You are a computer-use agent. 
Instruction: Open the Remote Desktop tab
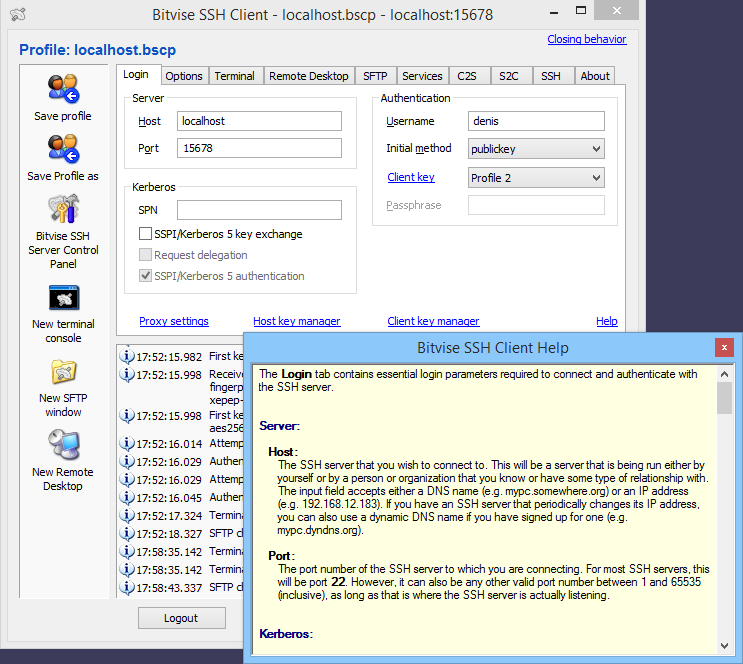coord(309,76)
